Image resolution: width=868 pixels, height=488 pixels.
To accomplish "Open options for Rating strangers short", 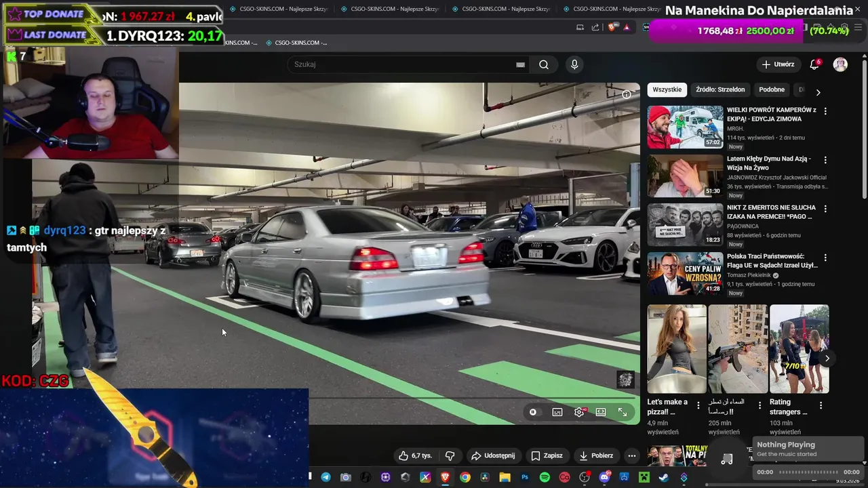I will (821, 405).
